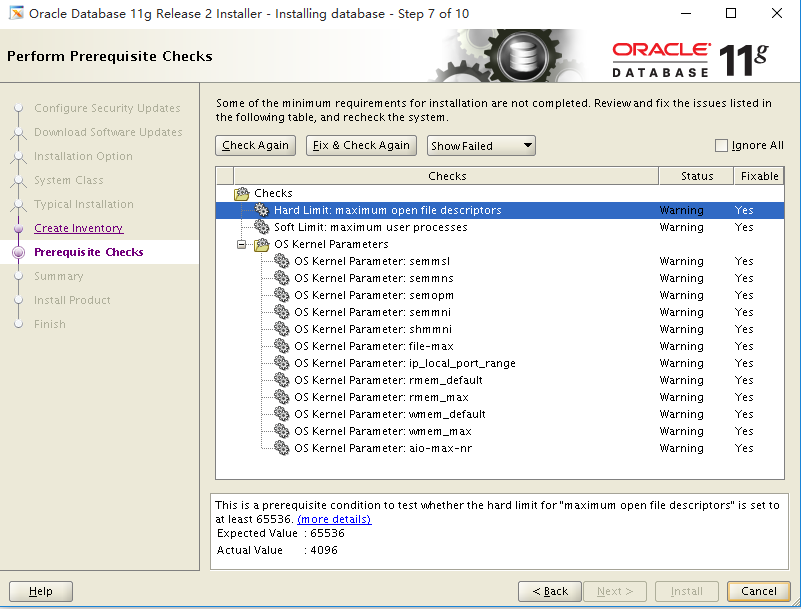The height and width of the screenshot is (609, 801).
Task: Select OS Kernel Parameter: semopm row
Action: click(x=500, y=295)
